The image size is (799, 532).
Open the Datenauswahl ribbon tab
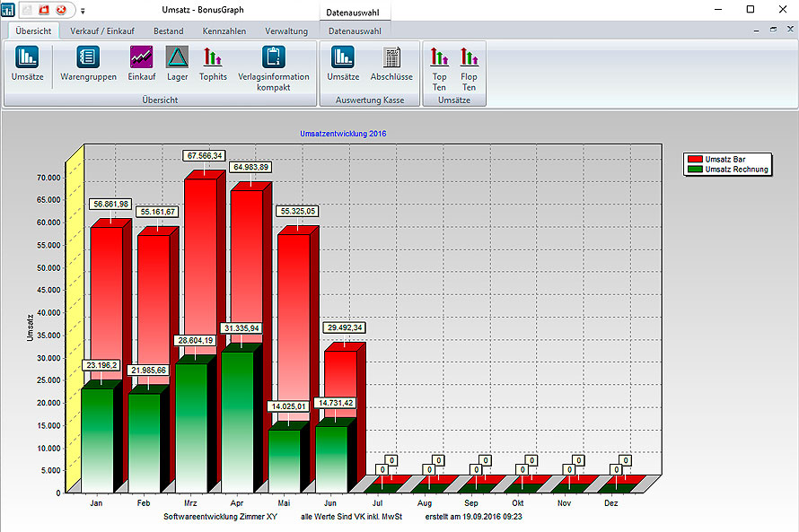tap(355, 31)
